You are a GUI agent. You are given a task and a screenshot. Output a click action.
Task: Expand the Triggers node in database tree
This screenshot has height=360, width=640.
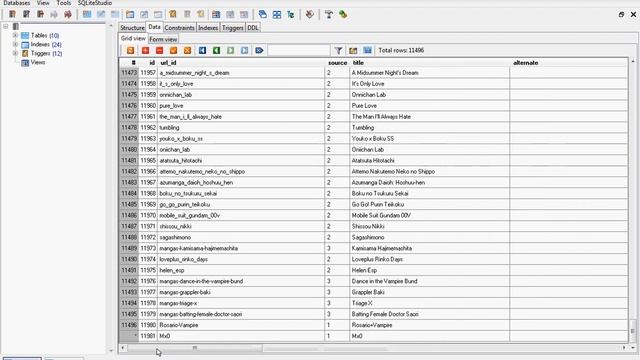pyautogui.click(x=15, y=53)
